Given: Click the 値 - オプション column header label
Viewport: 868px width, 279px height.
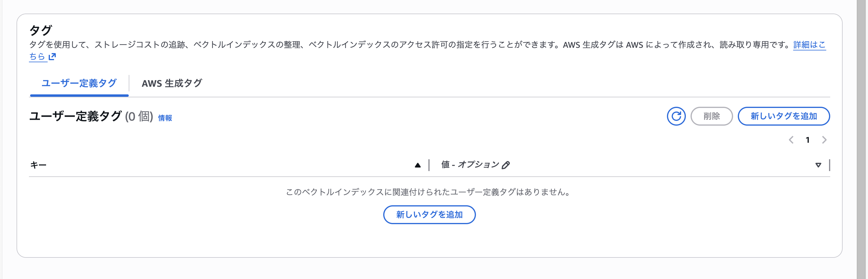Looking at the screenshot, I should click(470, 165).
